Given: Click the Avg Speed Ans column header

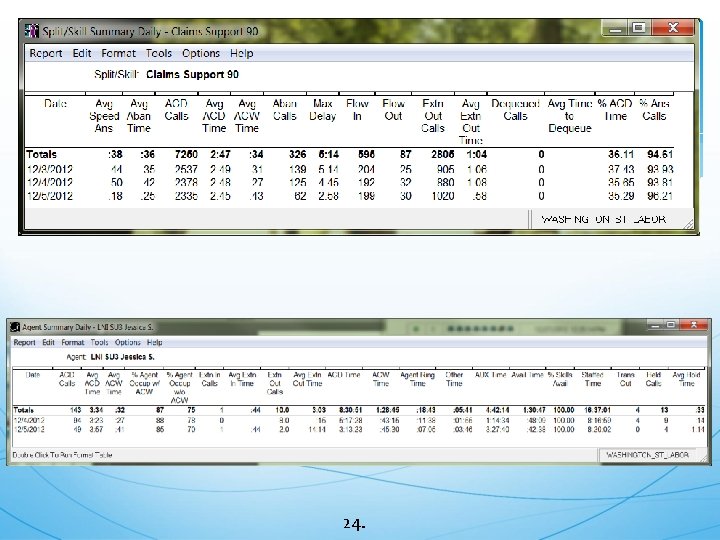Looking at the screenshot, I should (104, 116).
